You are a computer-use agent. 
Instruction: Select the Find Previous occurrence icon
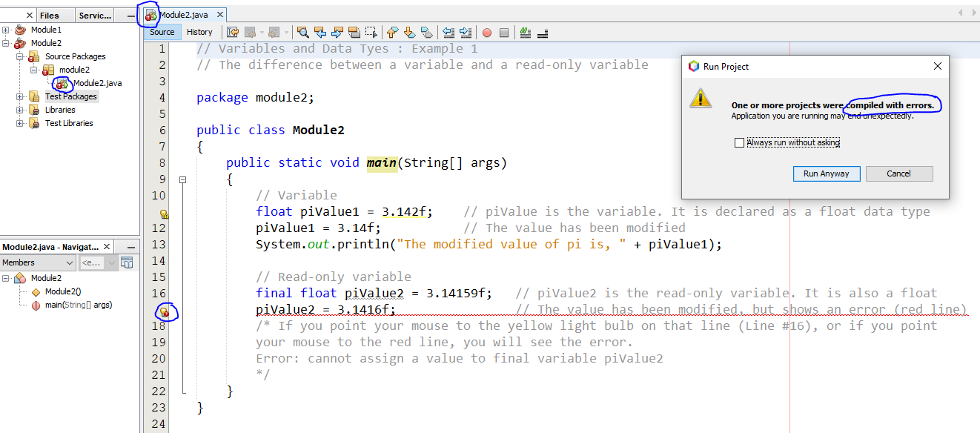point(320,32)
